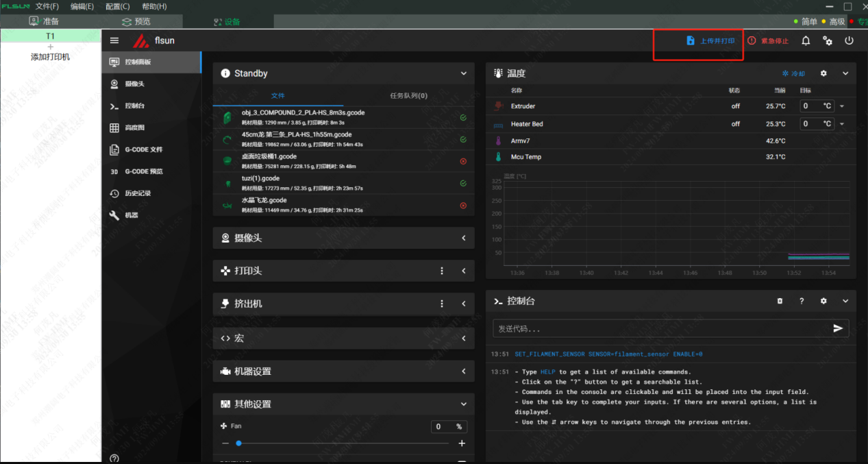Click the 上传并打印 upload and print button

point(710,41)
